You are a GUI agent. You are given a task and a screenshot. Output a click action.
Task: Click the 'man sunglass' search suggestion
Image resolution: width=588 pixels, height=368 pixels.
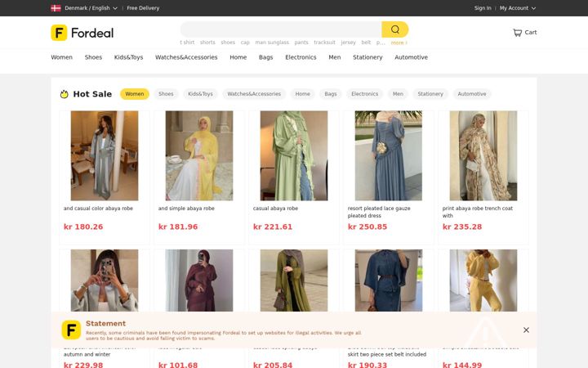tap(272, 43)
